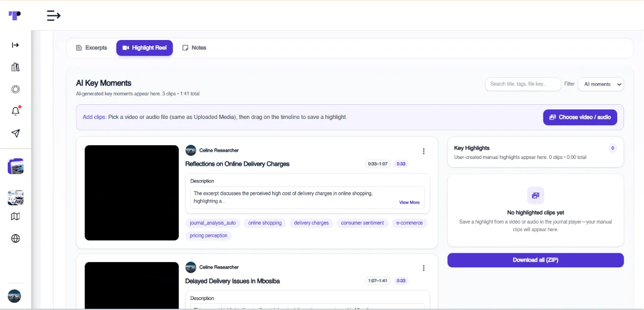Click the Download all (ZIP) button
This screenshot has width=644, height=310.
[536, 260]
